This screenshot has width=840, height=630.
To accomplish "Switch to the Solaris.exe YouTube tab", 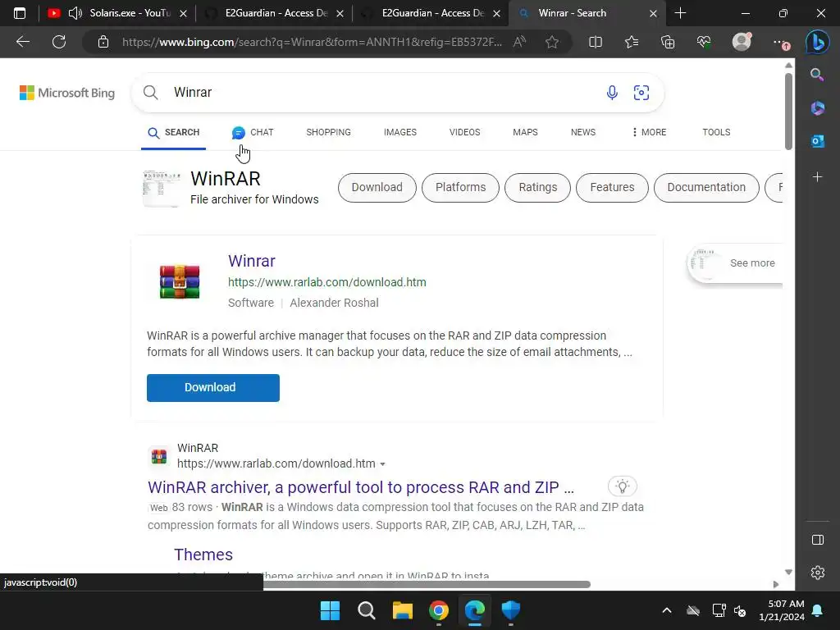I will (x=116, y=13).
